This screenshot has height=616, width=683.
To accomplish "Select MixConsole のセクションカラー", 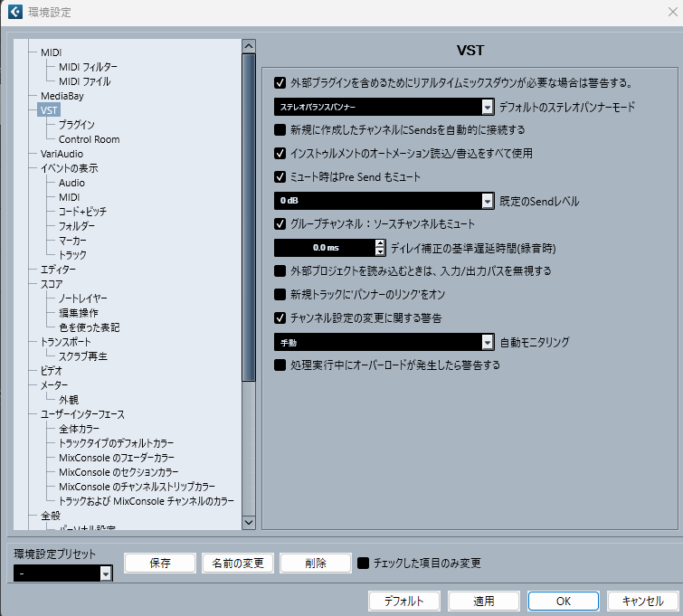I will [x=119, y=472].
